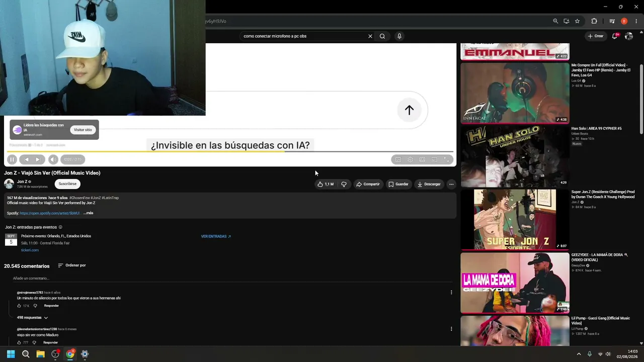Click the page vertical scrollbar

[x=641, y=99]
